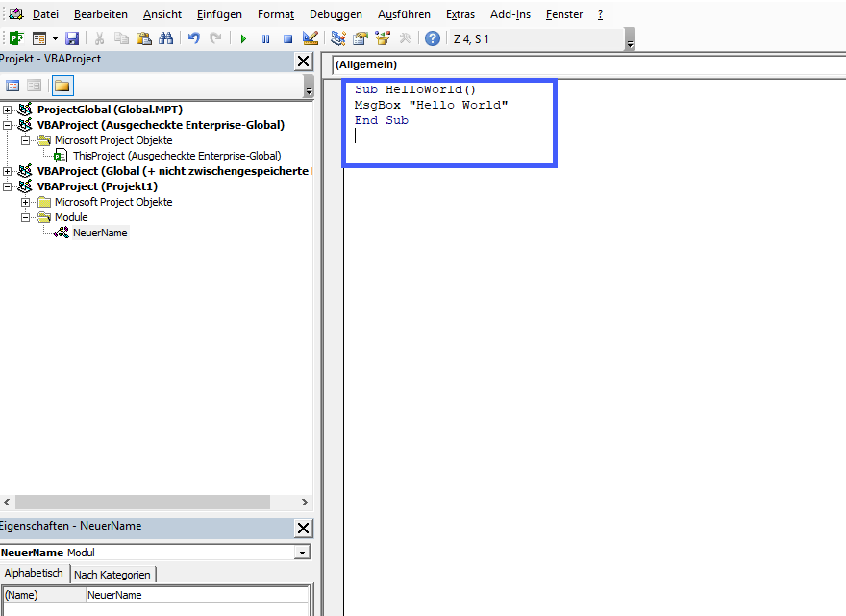Collapse the Module folder in Projekt1
The width and height of the screenshot is (846, 616).
tap(26, 217)
